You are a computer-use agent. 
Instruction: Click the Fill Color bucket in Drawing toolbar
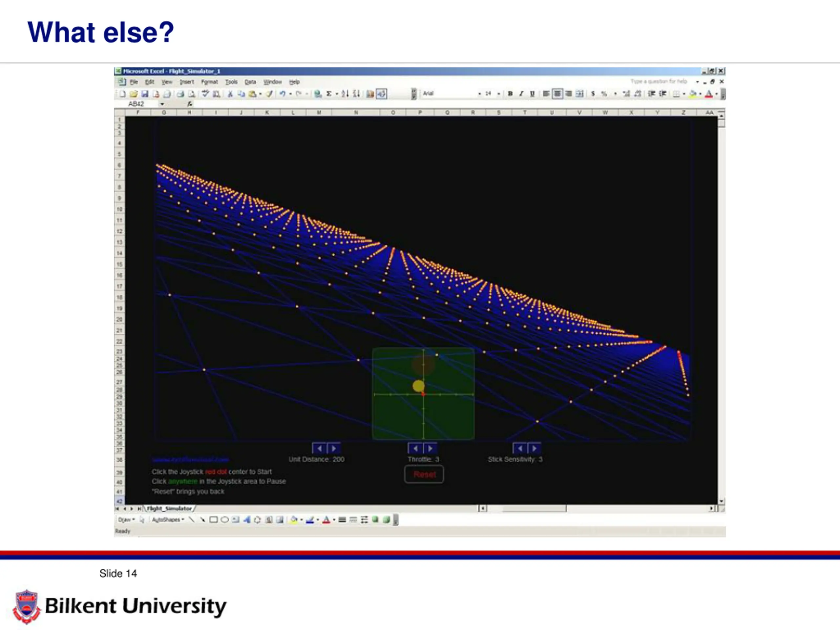[x=293, y=519]
